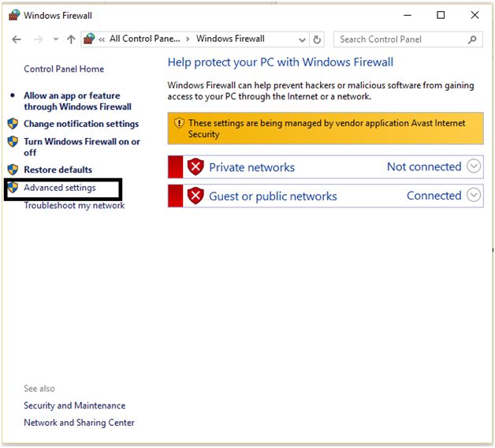Click the firewall icon in address bar

(x=89, y=39)
